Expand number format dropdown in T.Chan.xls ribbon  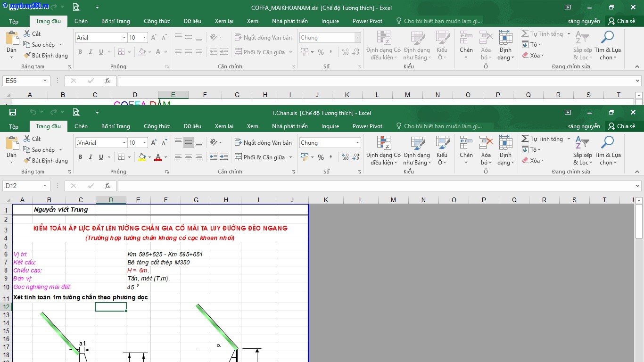pyautogui.click(x=358, y=143)
